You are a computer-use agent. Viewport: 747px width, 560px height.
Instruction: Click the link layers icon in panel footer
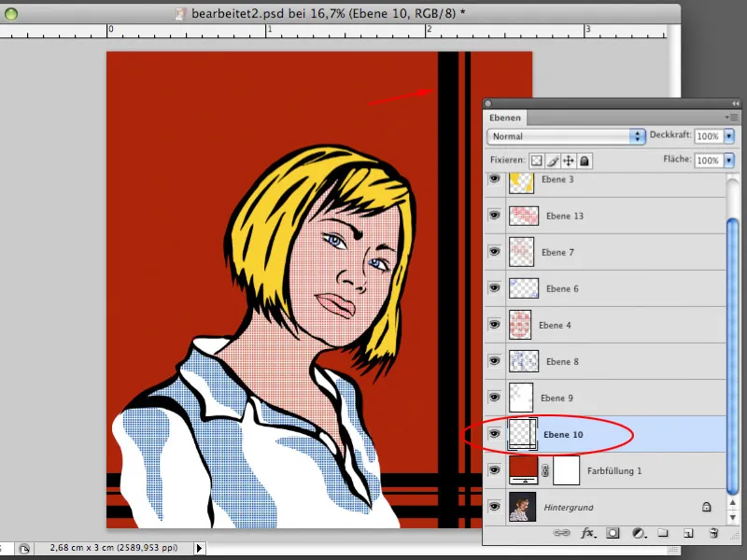coord(561,533)
